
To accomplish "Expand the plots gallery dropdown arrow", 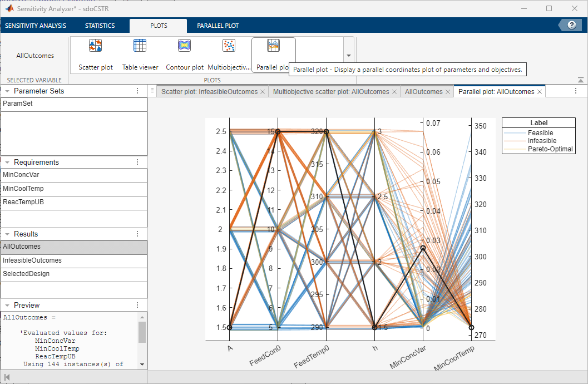I will 349,56.
